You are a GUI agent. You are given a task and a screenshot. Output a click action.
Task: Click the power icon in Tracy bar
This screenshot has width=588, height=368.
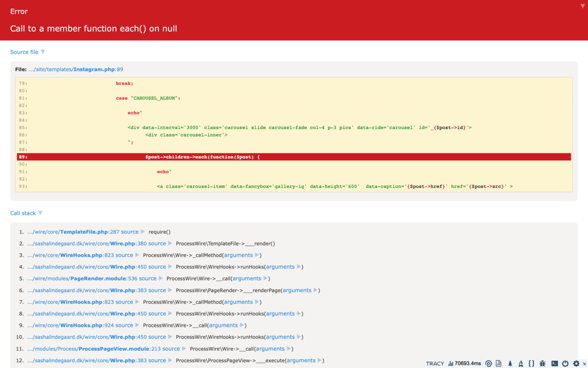click(565, 364)
